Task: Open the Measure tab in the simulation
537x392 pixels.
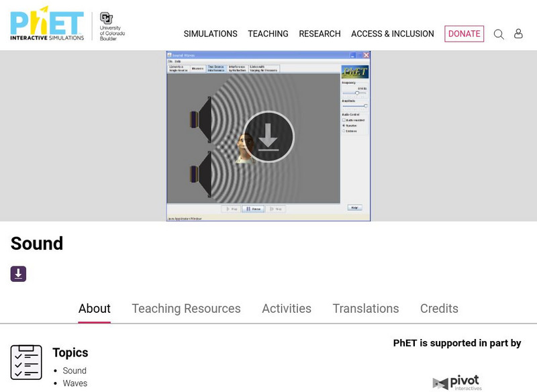Action: (x=197, y=68)
